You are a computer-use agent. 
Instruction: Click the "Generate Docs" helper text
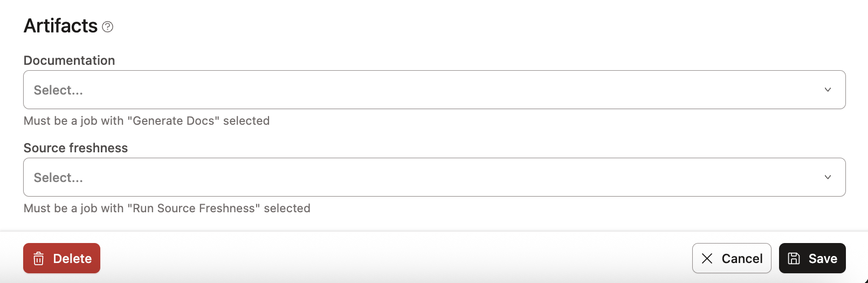tap(147, 121)
